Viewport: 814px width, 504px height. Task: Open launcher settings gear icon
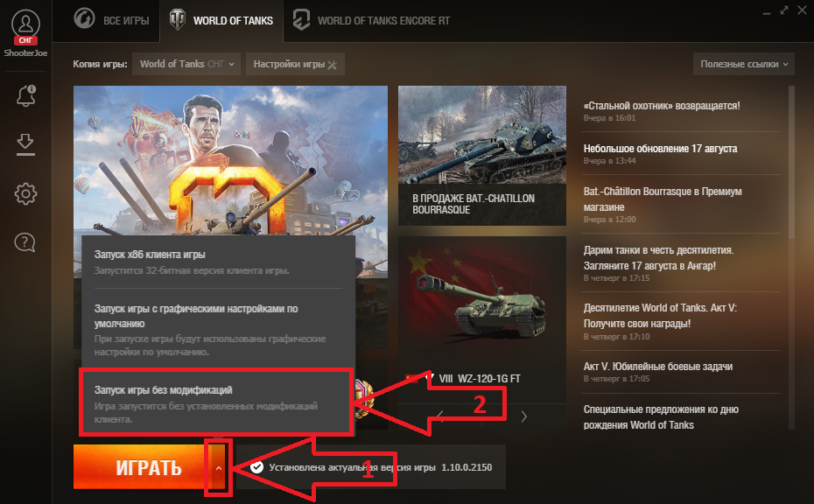[25, 193]
